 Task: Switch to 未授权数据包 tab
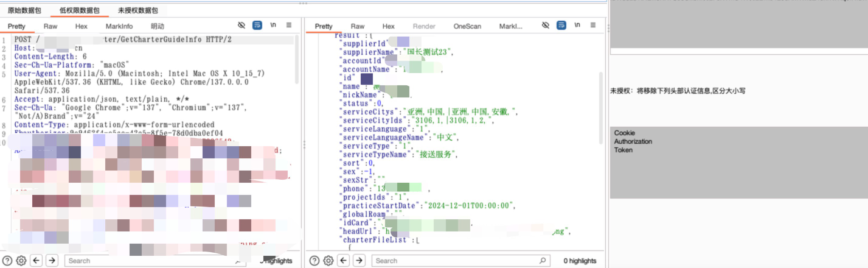click(x=137, y=10)
